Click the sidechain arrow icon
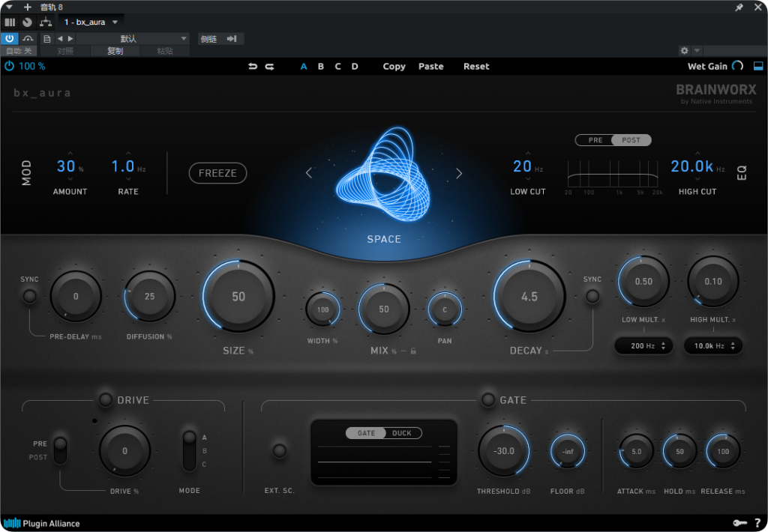The width and height of the screenshot is (768, 532). tap(232, 39)
